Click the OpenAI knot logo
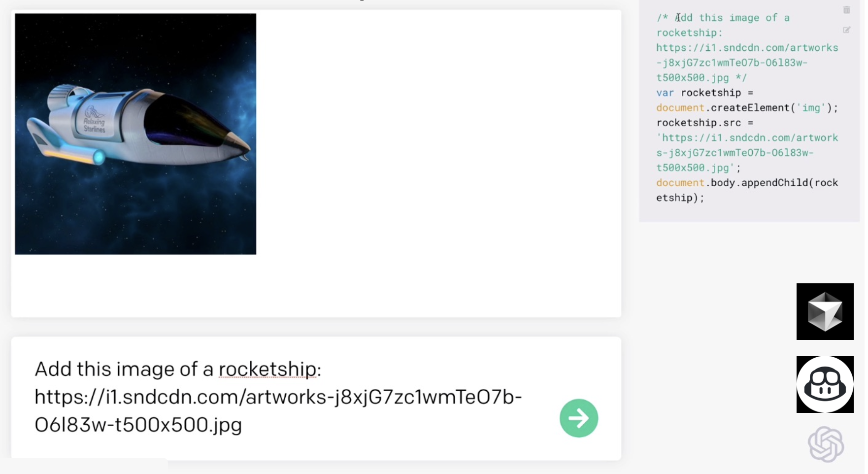Screen dimensions: 868x474 [826, 444]
